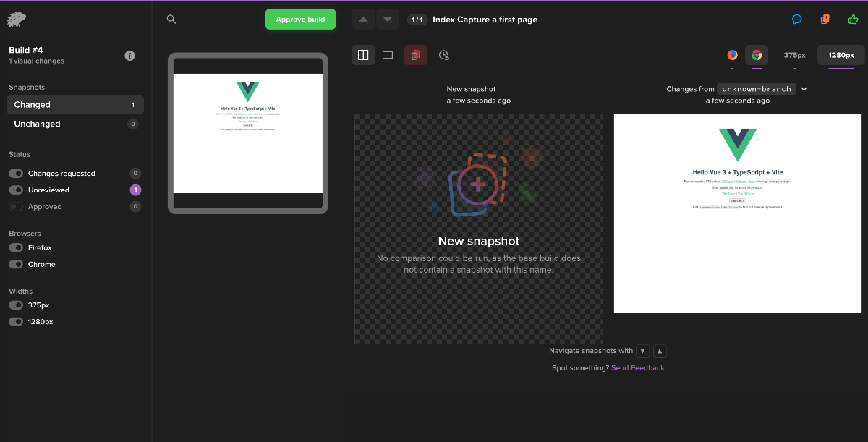Image resolution: width=868 pixels, height=442 pixels.
Task: Click the up arrow key hint
Action: [x=660, y=351]
